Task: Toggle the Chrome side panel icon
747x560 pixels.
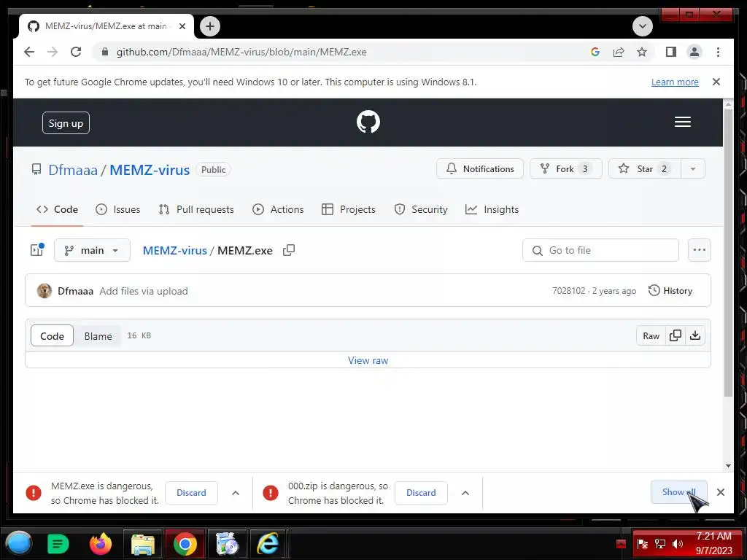Action: [x=671, y=52]
